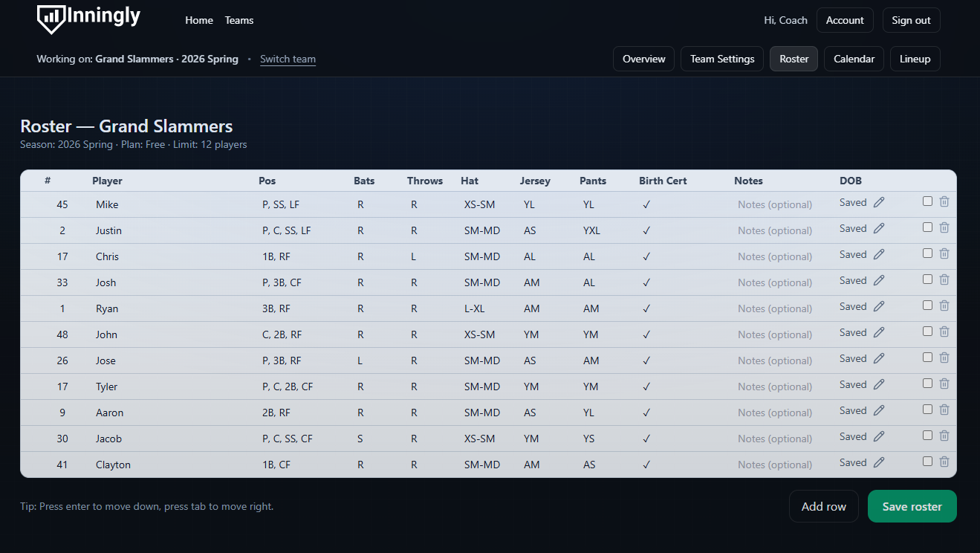Edit Mike's saved DOB with the pencil icon

[879, 201]
